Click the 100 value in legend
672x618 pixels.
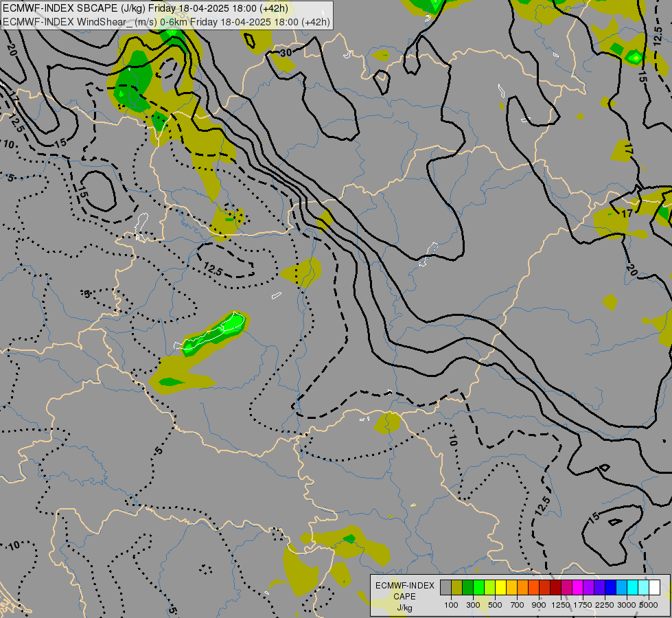click(451, 605)
